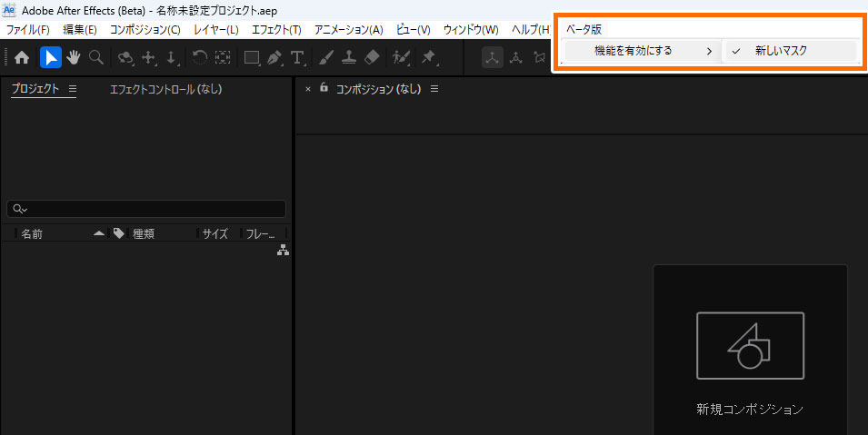This screenshot has height=435, width=868.
Task: Select the Clone Stamp tool
Action: click(x=348, y=58)
